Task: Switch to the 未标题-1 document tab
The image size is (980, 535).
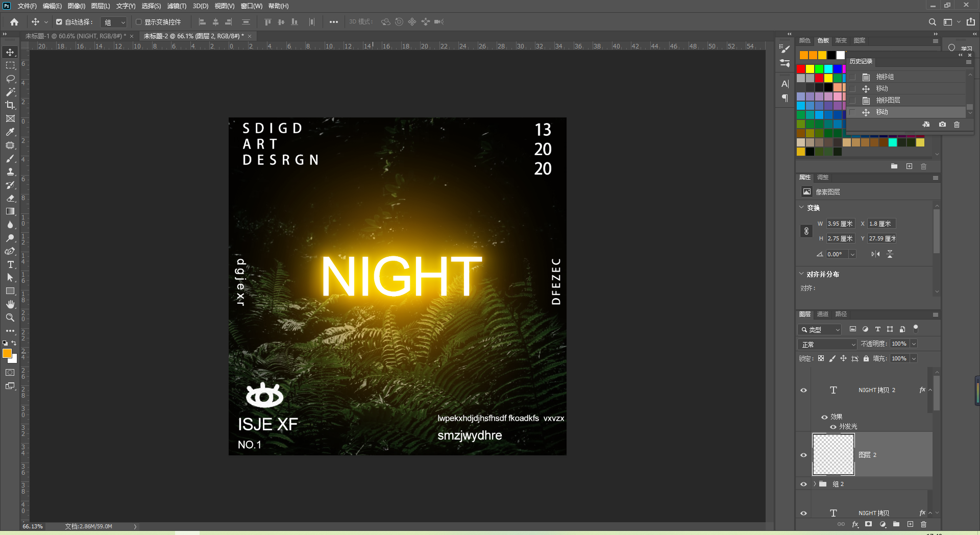Action: (76, 36)
